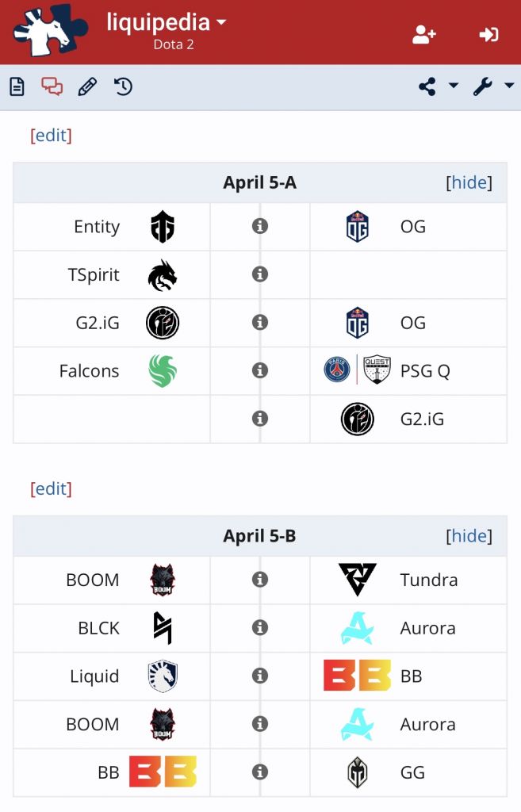Screen dimensions: 521x812
Task: Open match info for Falcons vs PSG Q
Action: (259, 370)
